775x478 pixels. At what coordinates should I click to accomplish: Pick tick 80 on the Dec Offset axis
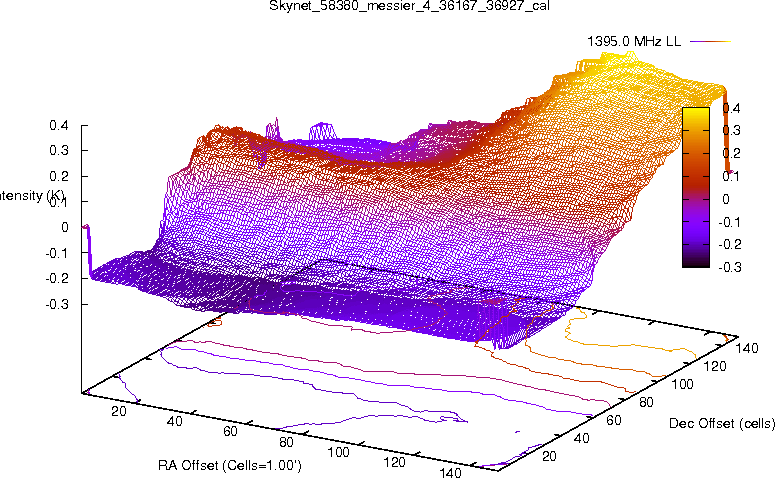(646, 403)
